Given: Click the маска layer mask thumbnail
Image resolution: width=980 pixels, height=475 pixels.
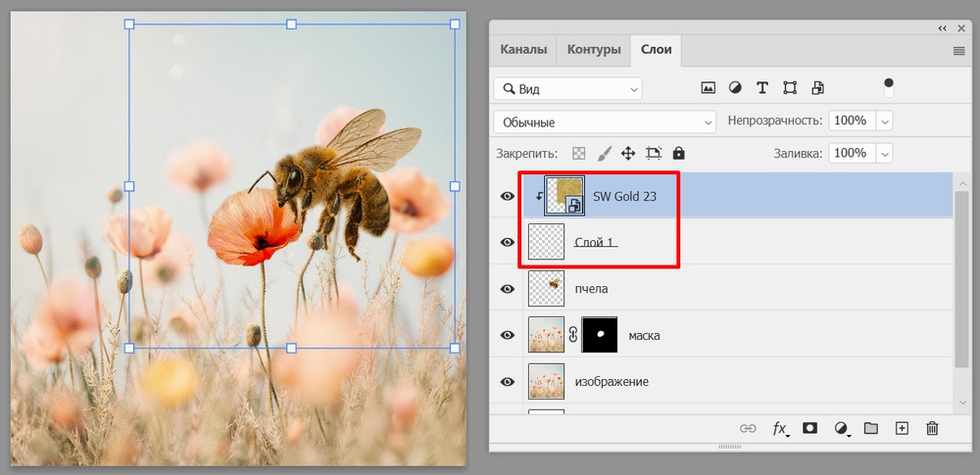Looking at the screenshot, I should [600, 335].
